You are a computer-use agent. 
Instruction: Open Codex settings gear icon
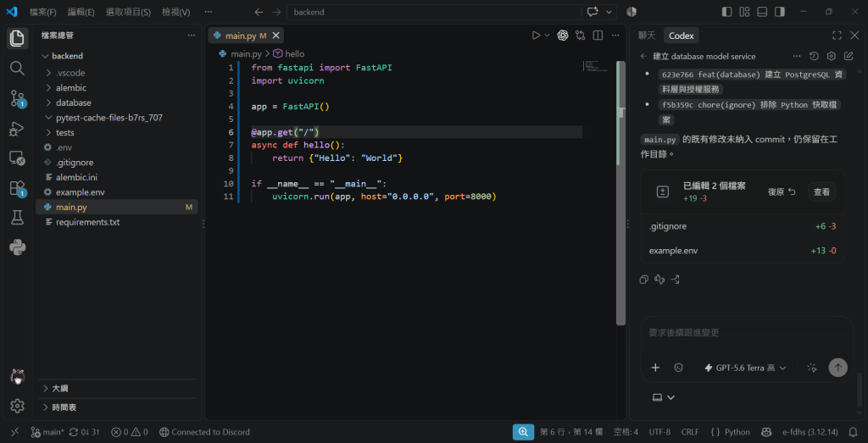tap(831, 57)
